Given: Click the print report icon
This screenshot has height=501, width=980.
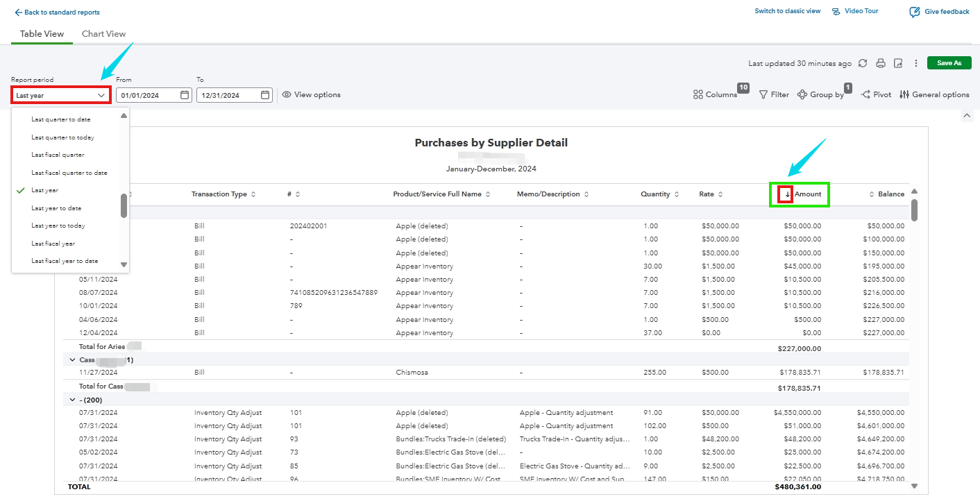Looking at the screenshot, I should tap(881, 63).
